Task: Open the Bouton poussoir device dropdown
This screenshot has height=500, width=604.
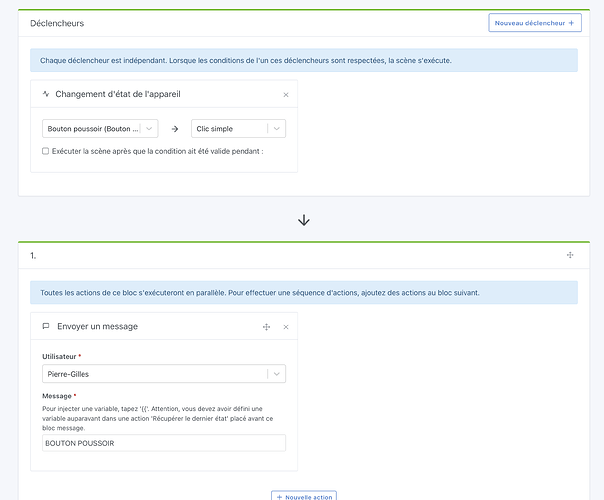Action: point(102,128)
